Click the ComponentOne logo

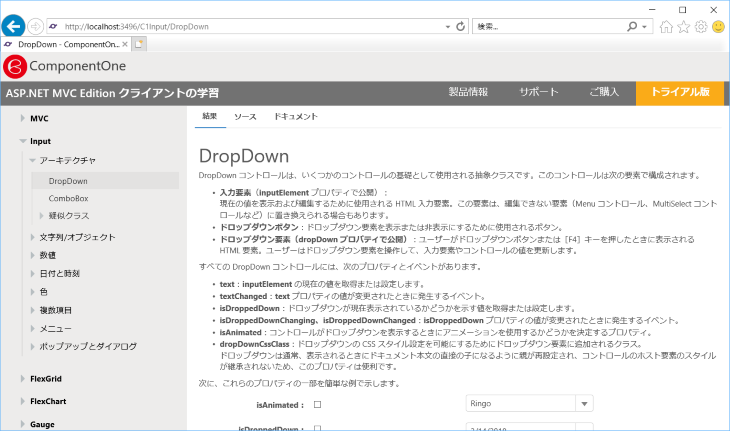pos(15,66)
